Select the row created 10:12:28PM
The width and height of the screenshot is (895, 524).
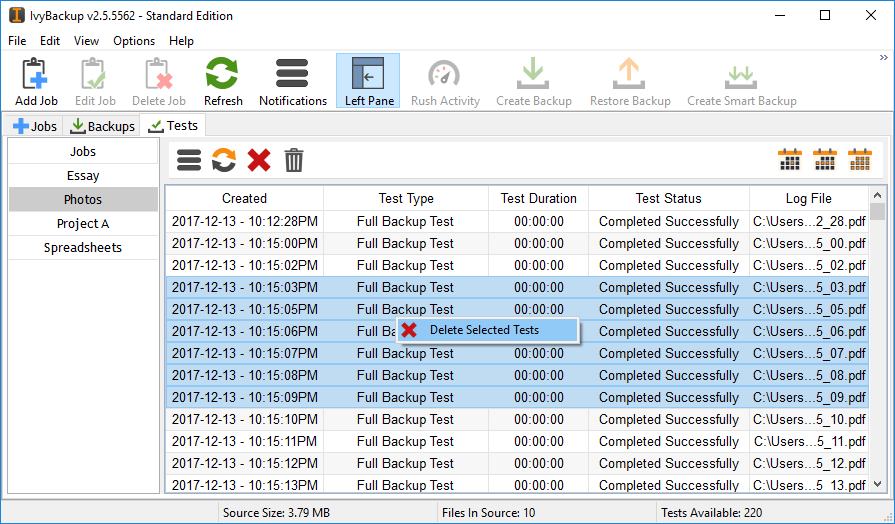coord(517,221)
